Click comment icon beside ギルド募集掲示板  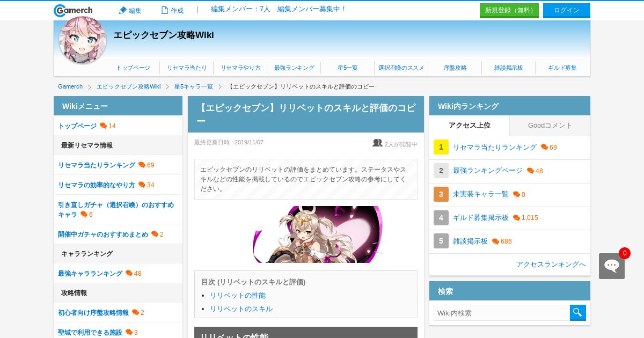(x=516, y=218)
